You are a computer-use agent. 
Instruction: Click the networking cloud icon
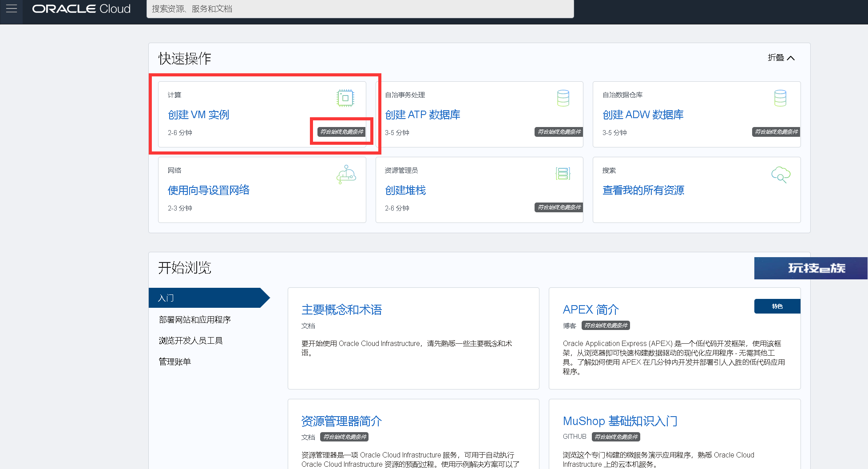coord(346,175)
